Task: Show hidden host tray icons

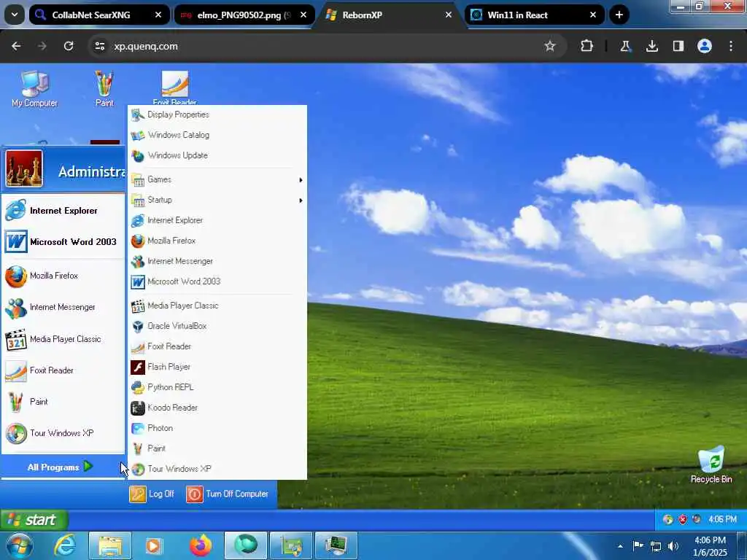Action: 620,546
